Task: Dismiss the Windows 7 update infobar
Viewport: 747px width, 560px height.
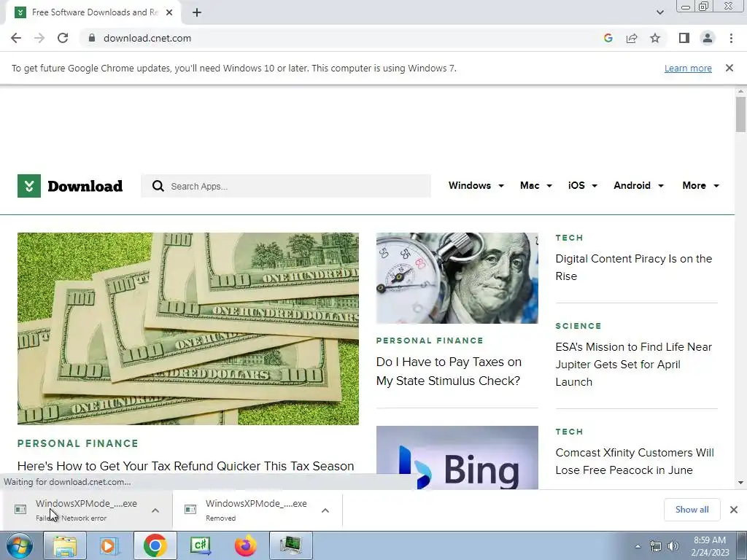Action: (x=729, y=68)
